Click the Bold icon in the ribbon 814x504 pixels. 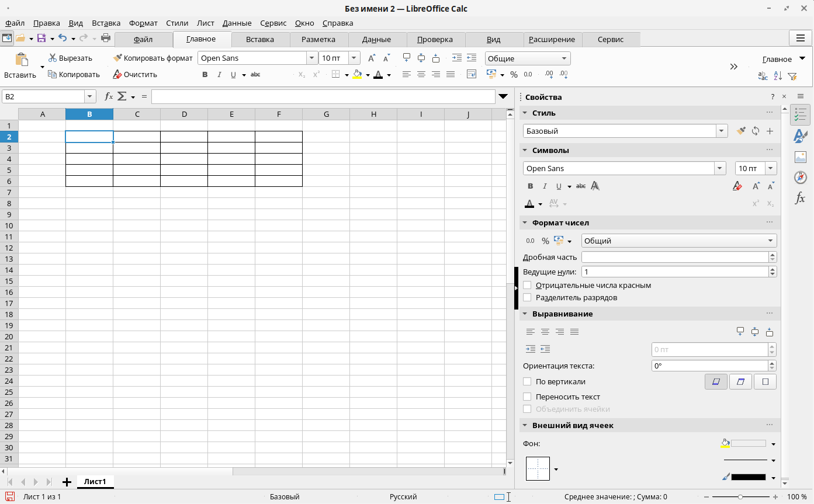click(x=205, y=75)
